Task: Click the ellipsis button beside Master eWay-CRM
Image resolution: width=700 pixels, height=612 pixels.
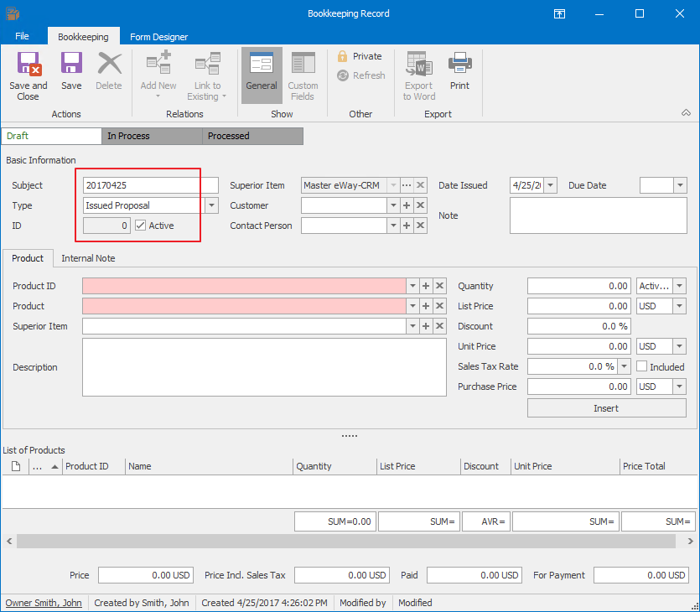Action: (407, 184)
